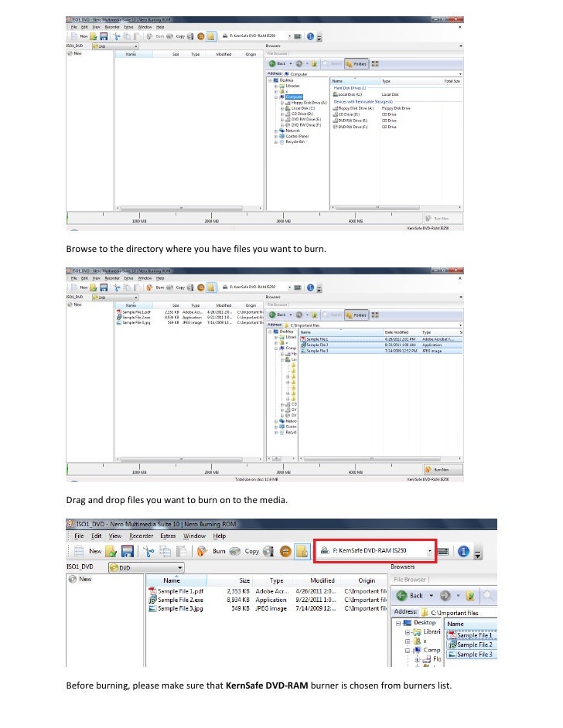Image resolution: width=563 pixels, height=728 pixels.
Task: Collapse the Desktop tree node in enlarged screenshot
Action: coord(398,623)
